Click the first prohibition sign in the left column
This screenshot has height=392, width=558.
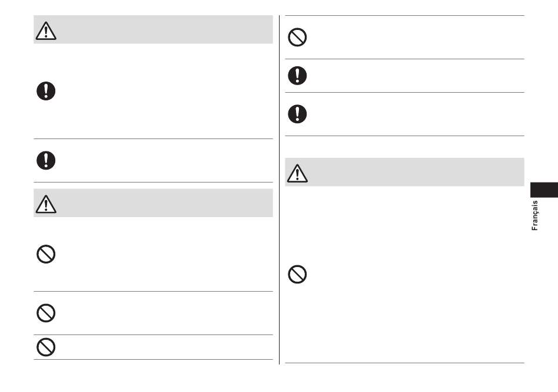point(46,254)
